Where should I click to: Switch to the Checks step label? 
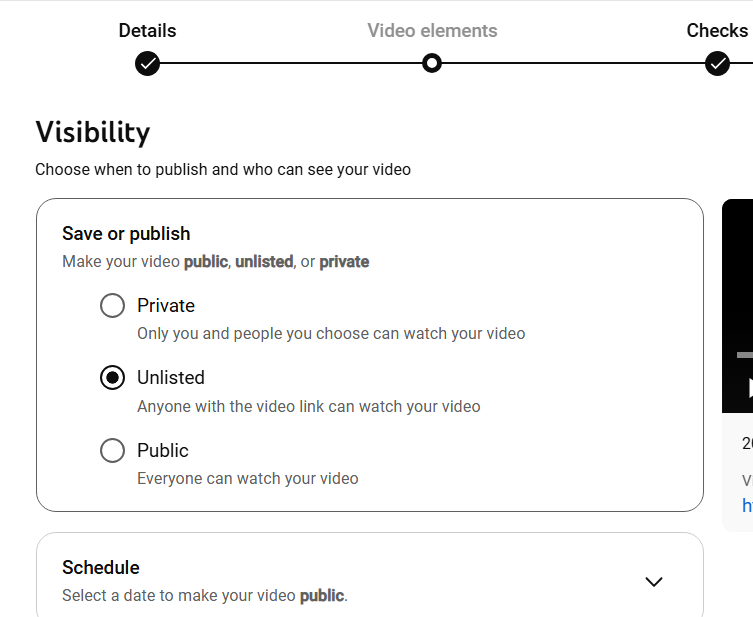717,31
